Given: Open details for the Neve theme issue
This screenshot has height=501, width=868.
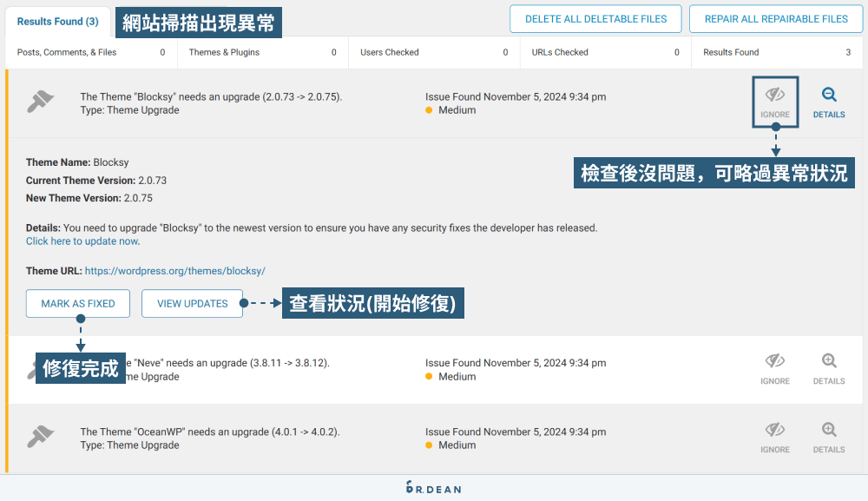Looking at the screenshot, I should (x=828, y=368).
